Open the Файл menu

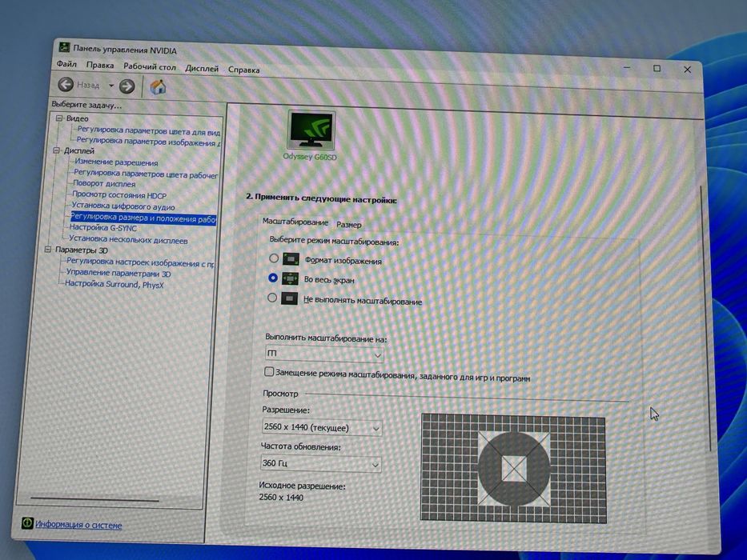(66, 64)
